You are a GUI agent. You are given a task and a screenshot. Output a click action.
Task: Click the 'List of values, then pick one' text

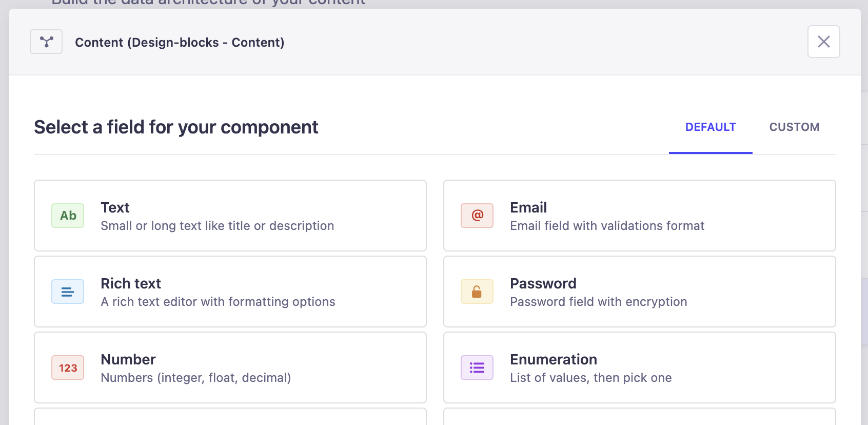click(x=590, y=378)
